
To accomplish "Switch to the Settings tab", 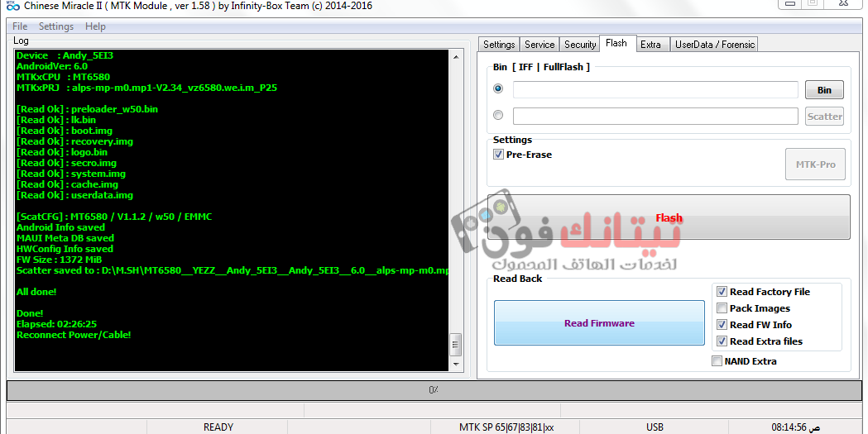I will [x=499, y=45].
